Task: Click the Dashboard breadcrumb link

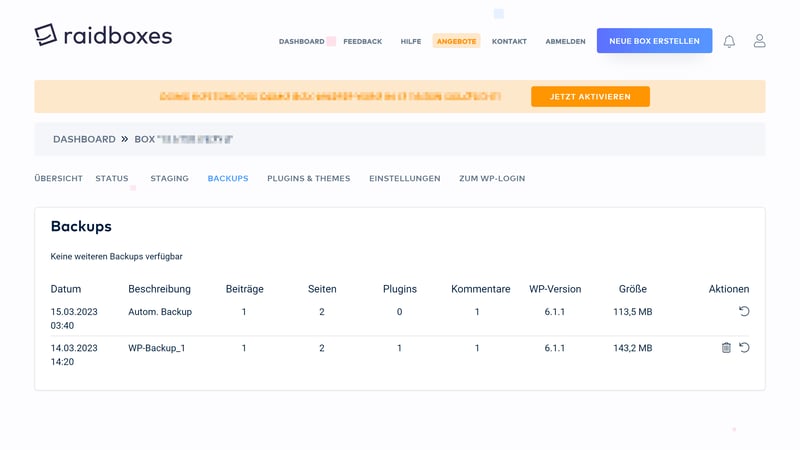Action: click(x=84, y=139)
